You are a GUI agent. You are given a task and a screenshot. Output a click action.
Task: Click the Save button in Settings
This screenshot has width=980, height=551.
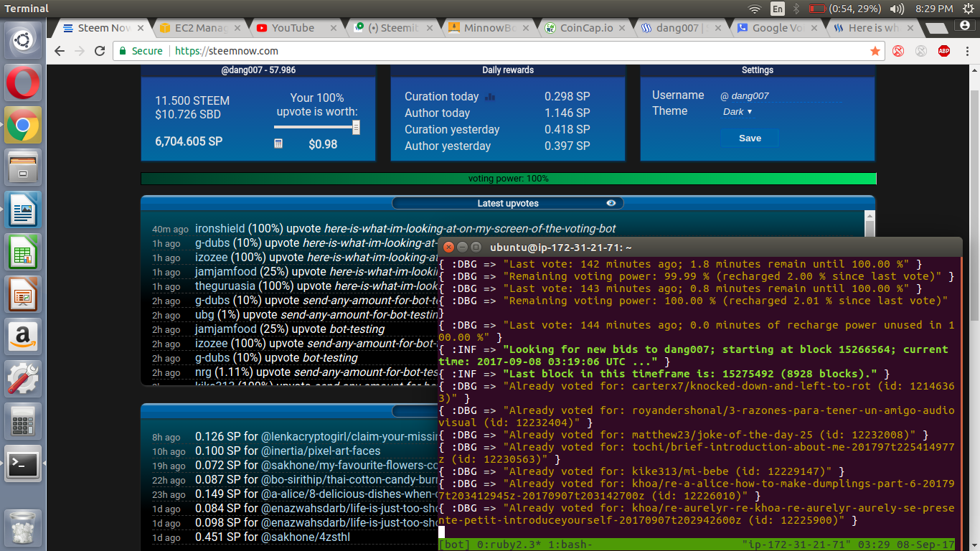[750, 138]
